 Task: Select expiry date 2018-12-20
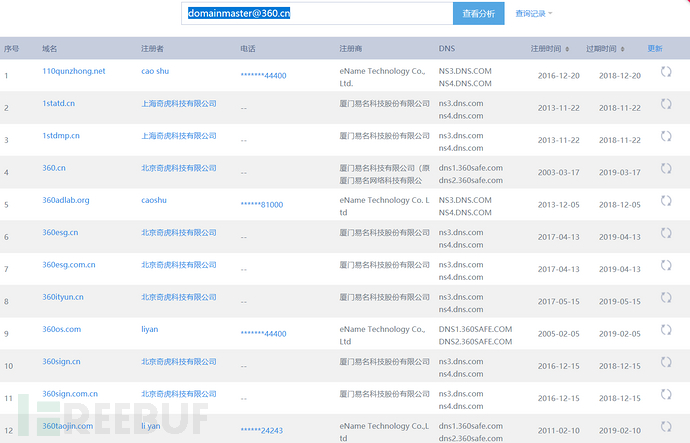620,76
